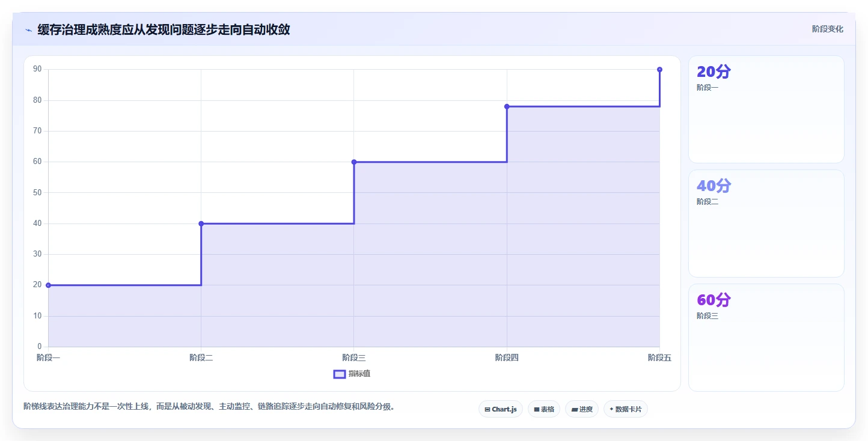Select the 20分 stat card

[766, 109]
